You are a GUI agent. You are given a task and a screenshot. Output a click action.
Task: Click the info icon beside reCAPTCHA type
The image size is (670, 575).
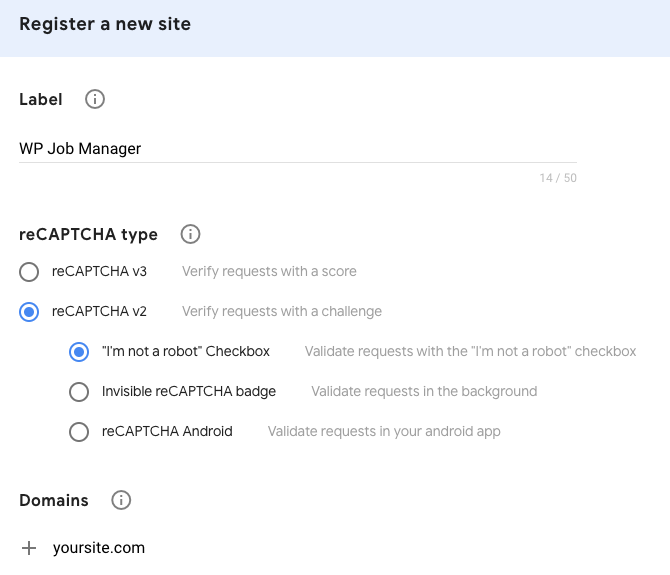[x=190, y=234]
